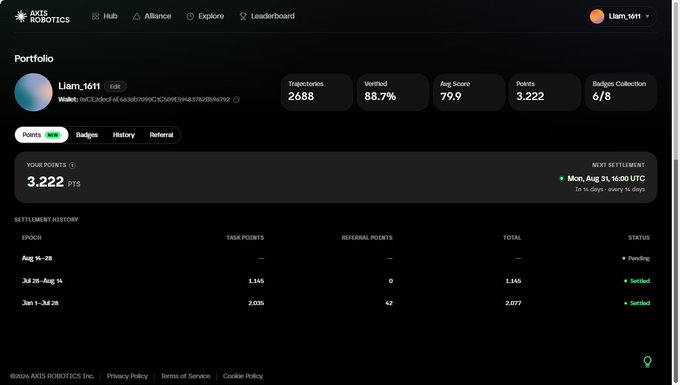The width and height of the screenshot is (680, 385).
Task: Open the Referral tab
Action: (x=161, y=135)
